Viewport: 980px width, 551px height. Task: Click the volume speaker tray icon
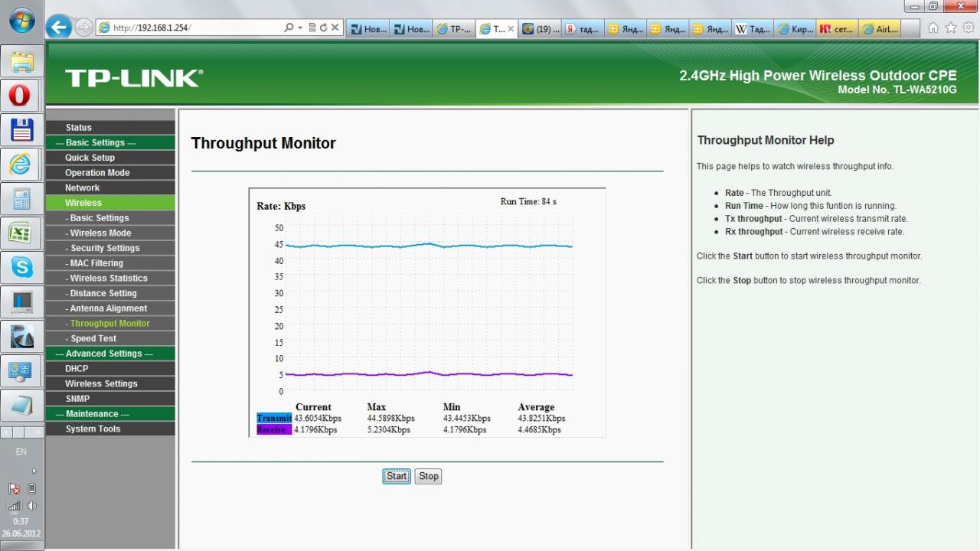point(31,506)
